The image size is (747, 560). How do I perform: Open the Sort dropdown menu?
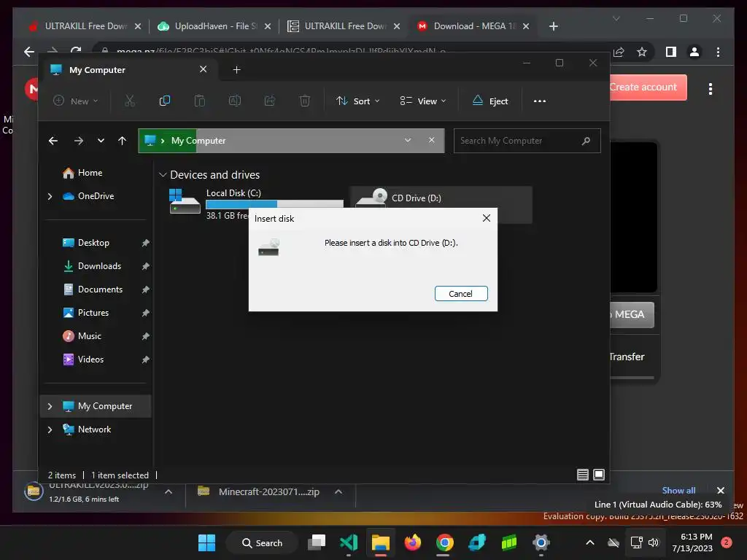(357, 101)
